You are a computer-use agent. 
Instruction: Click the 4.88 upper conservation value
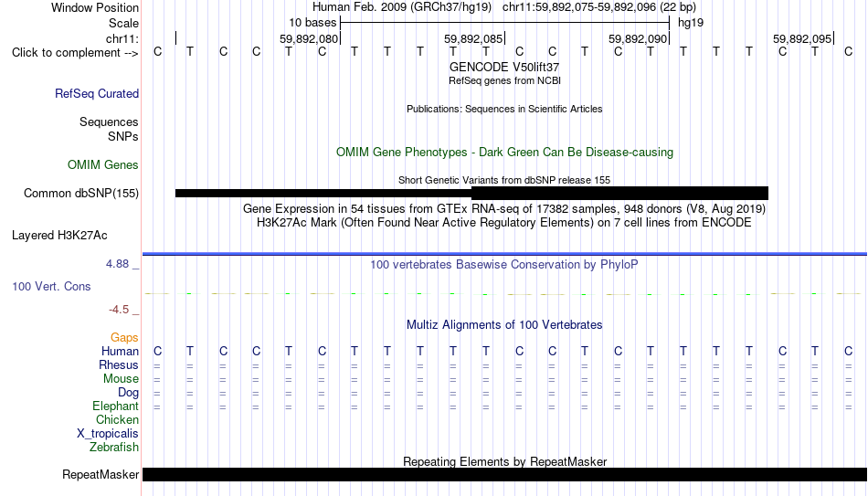pos(117,264)
